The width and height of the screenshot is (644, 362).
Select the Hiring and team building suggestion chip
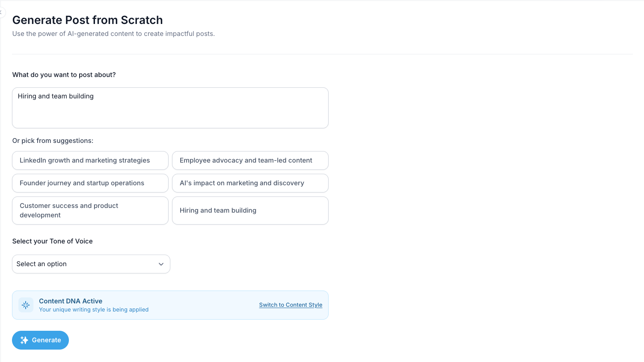coord(250,211)
